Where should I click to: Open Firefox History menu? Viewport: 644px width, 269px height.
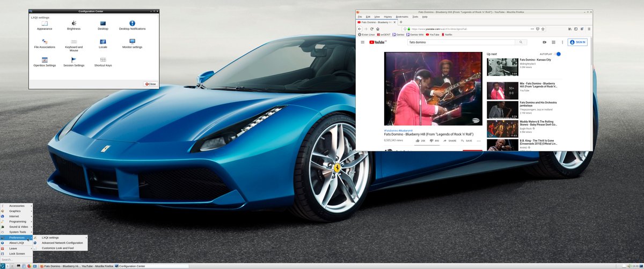click(388, 17)
